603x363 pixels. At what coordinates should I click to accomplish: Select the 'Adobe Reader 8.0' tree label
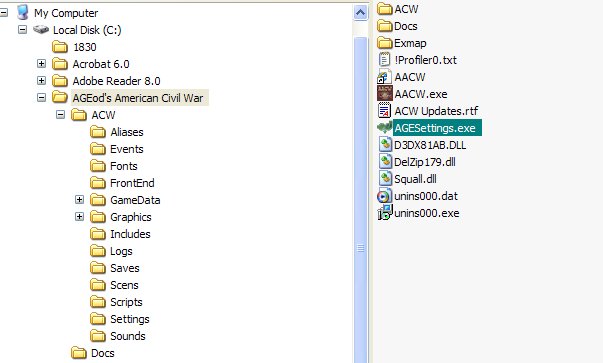116,81
